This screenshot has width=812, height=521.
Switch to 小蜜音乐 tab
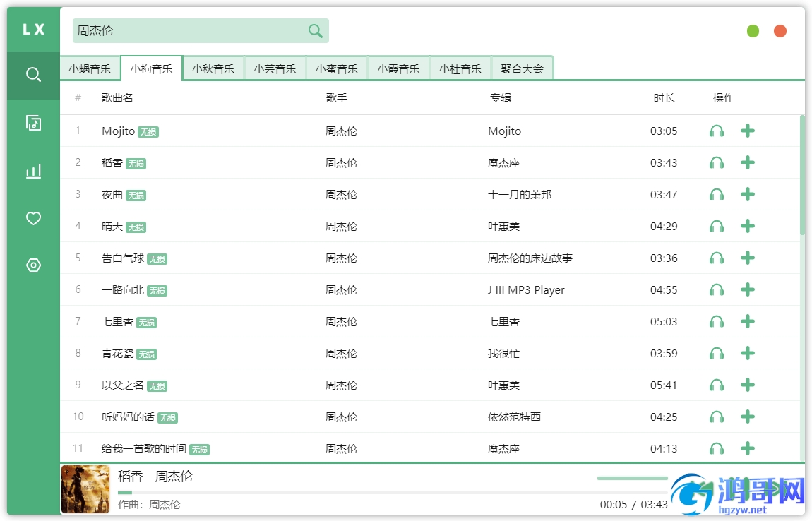[x=337, y=69]
